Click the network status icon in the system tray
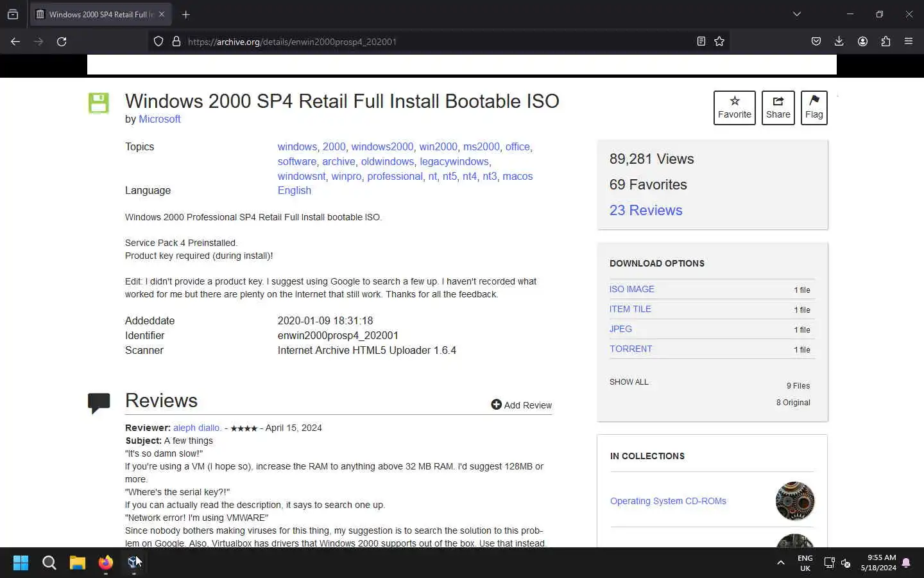The width and height of the screenshot is (924, 578). [829, 563]
